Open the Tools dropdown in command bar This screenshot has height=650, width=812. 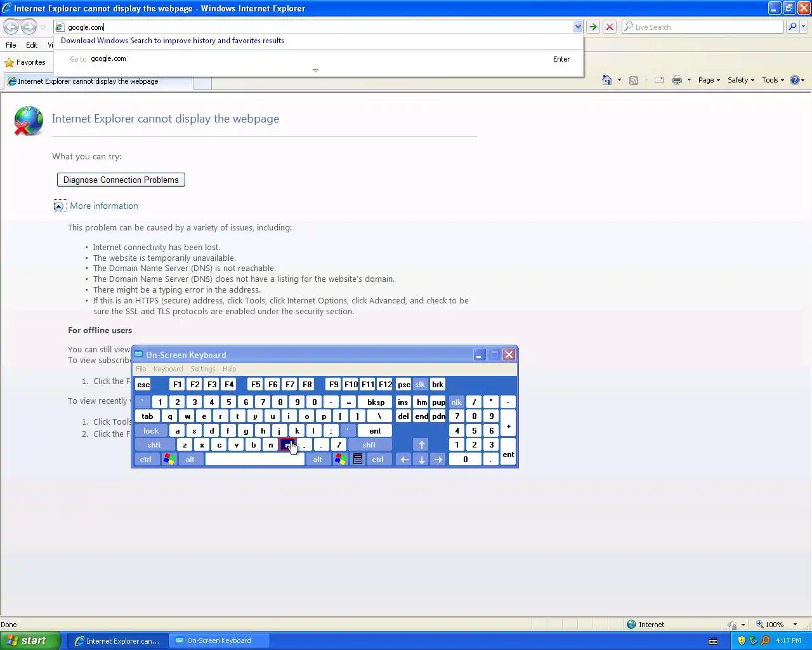tap(773, 80)
